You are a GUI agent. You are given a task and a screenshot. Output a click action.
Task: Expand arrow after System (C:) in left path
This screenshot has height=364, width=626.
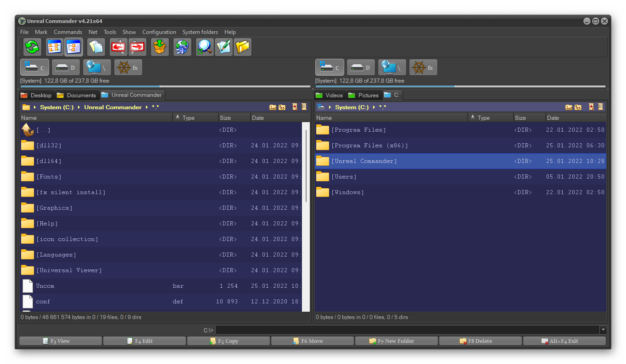coord(79,107)
